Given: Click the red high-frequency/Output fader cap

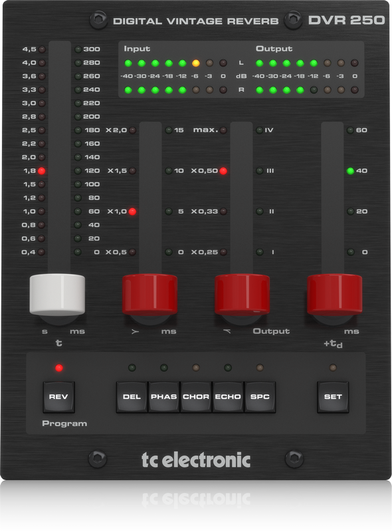Looking at the screenshot, I should [x=242, y=295].
